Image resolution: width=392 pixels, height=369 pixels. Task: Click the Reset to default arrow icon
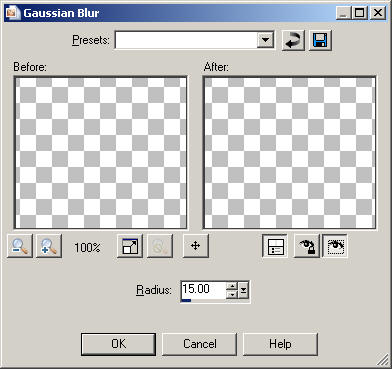[x=293, y=40]
